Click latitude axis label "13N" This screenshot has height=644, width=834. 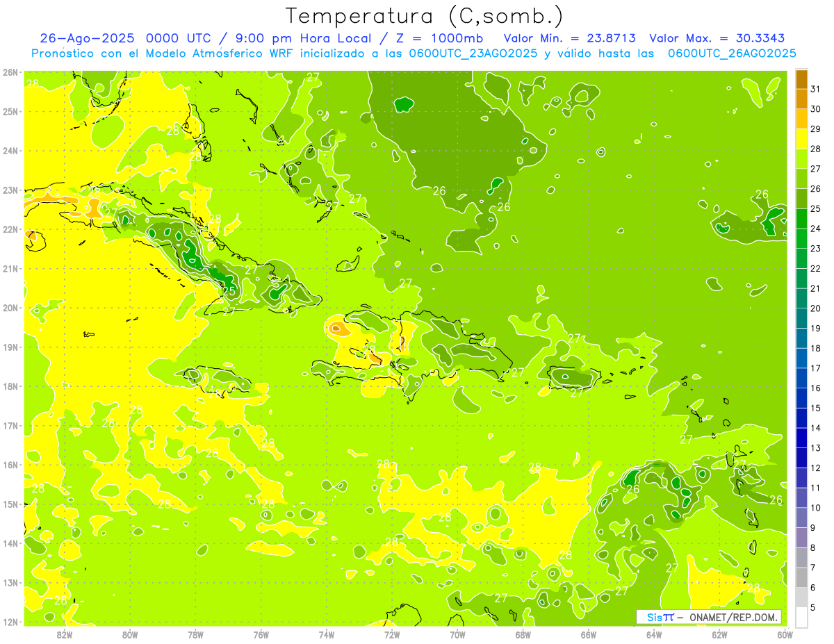[10, 583]
